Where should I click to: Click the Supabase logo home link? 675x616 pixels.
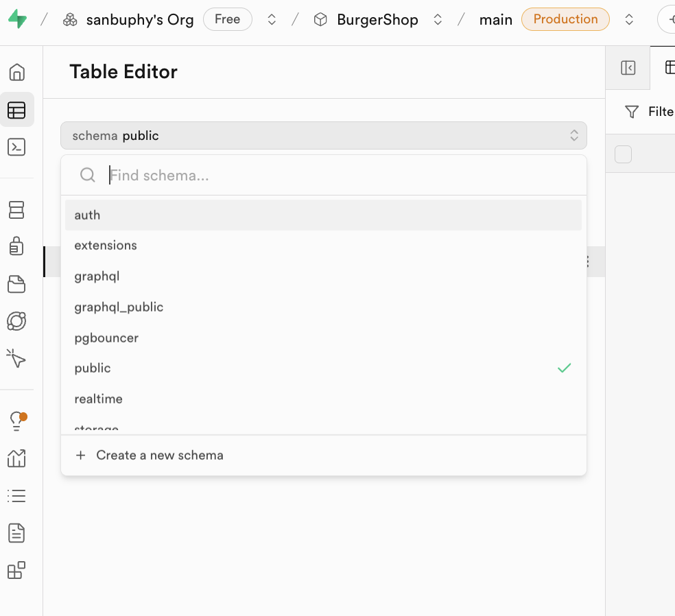click(x=17, y=19)
